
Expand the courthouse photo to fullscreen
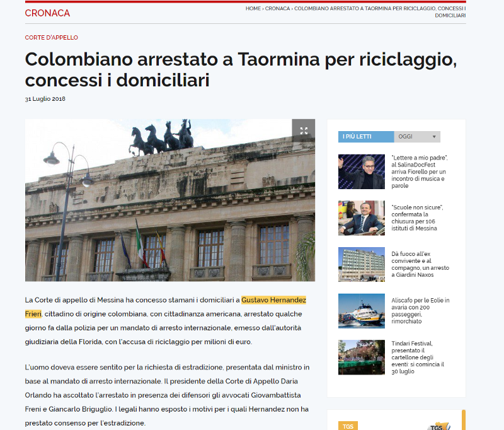[x=304, y=131]
